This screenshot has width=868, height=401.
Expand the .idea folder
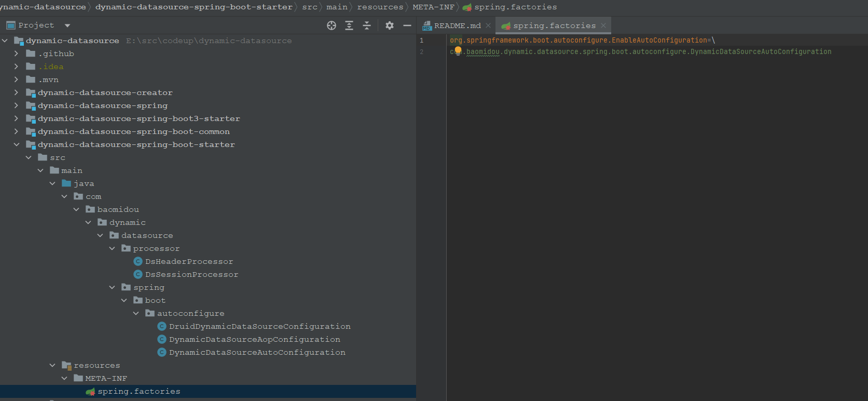(x=16, y=66)
